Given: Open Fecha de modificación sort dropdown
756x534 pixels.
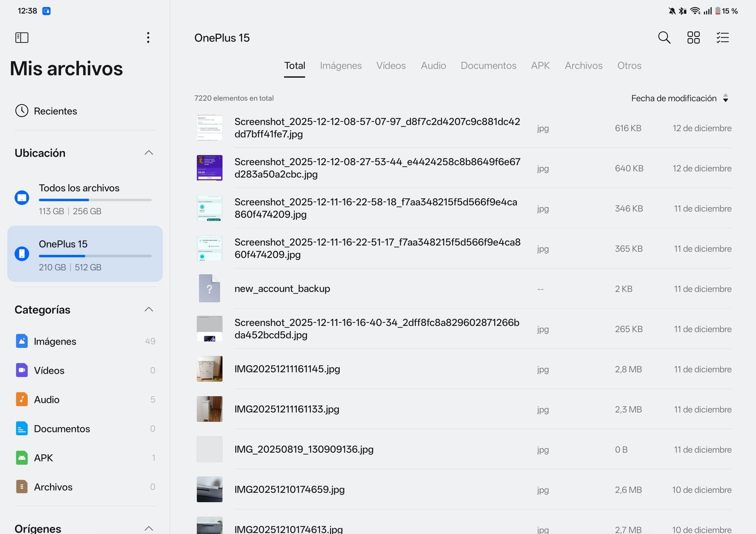Looking at the screenshot, I should click(679, 98).
